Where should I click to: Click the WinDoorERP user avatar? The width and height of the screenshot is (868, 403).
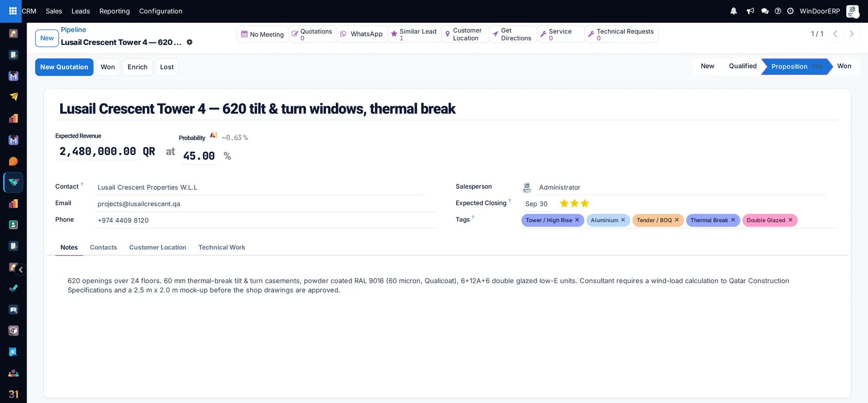coord(852,11)
